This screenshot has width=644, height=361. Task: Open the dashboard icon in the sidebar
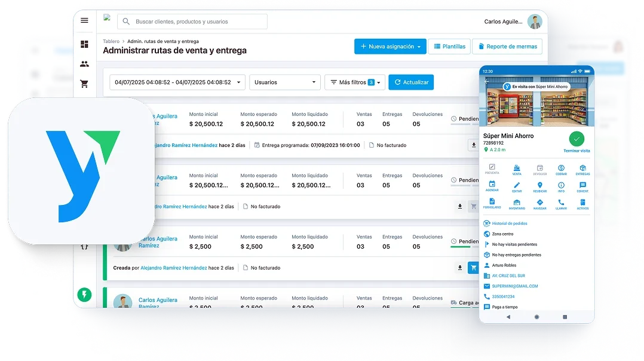tap(84, 44)
